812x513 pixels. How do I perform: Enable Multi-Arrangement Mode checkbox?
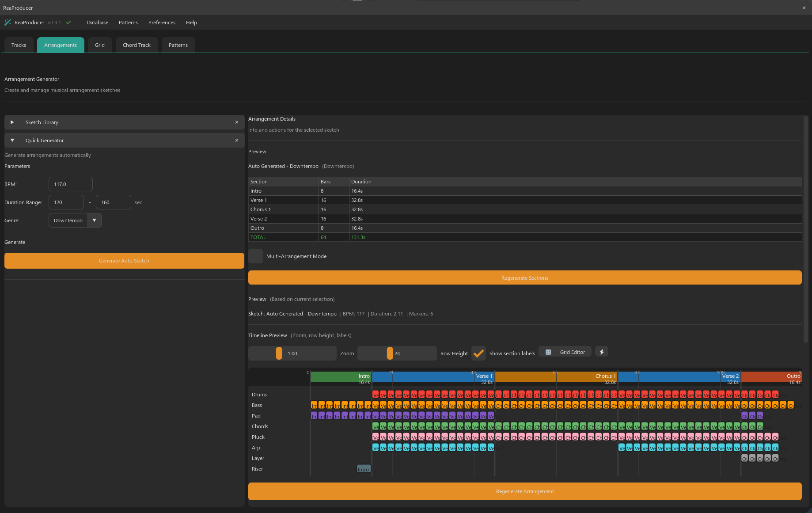[x=255, y=256]
